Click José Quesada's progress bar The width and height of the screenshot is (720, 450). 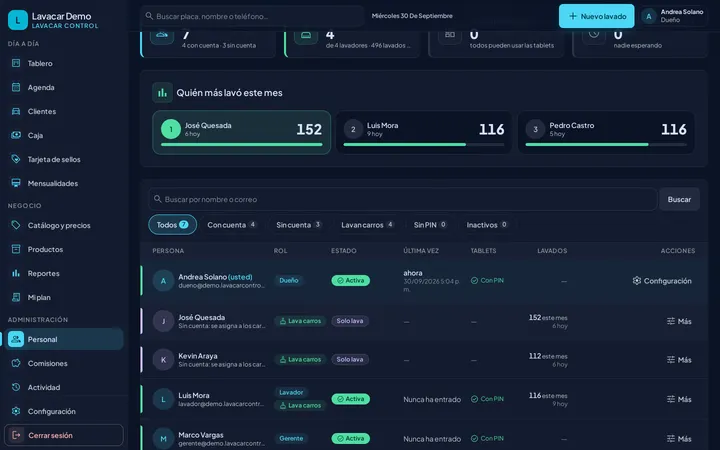pyautogui.click(x=242, y=145)
